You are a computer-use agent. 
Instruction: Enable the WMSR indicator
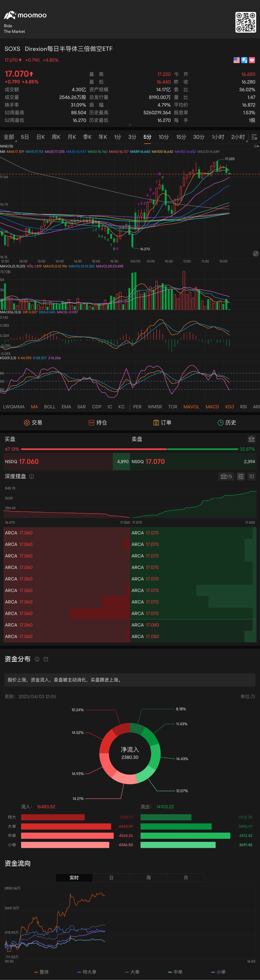click(x=155, y=407)
